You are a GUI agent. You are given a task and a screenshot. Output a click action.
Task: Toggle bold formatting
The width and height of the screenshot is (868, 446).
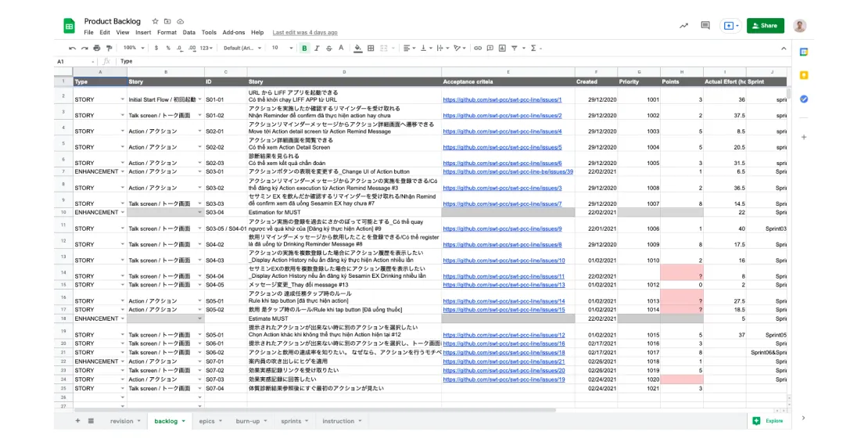pyautogui.click(x=305, y=48)
